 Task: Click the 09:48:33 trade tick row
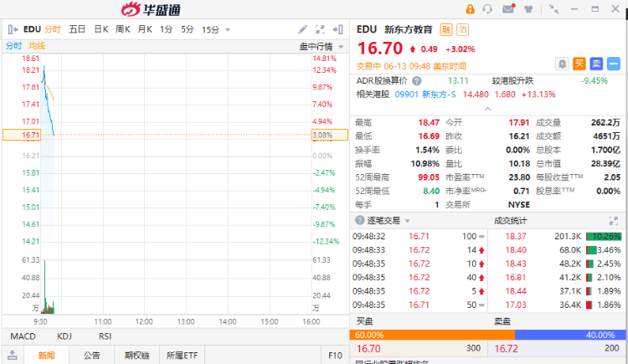[x=419, y=250]
